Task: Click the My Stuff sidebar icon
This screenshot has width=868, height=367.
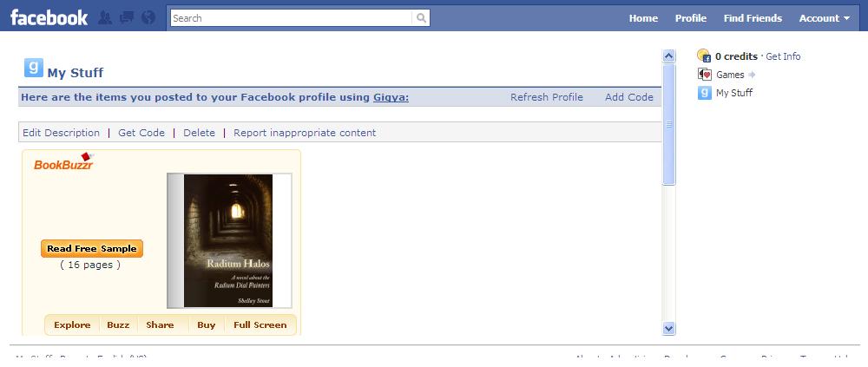Action: 705,93
